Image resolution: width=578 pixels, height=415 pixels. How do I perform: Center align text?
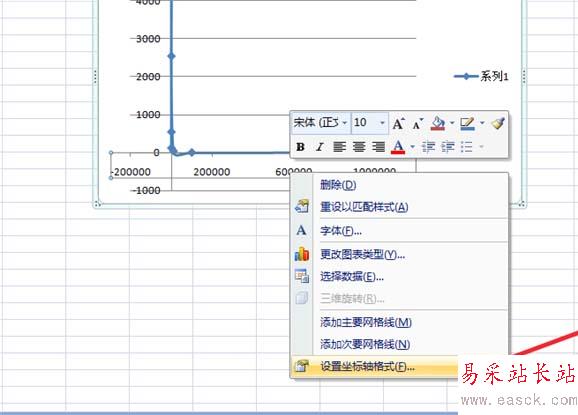pos(359,147)
